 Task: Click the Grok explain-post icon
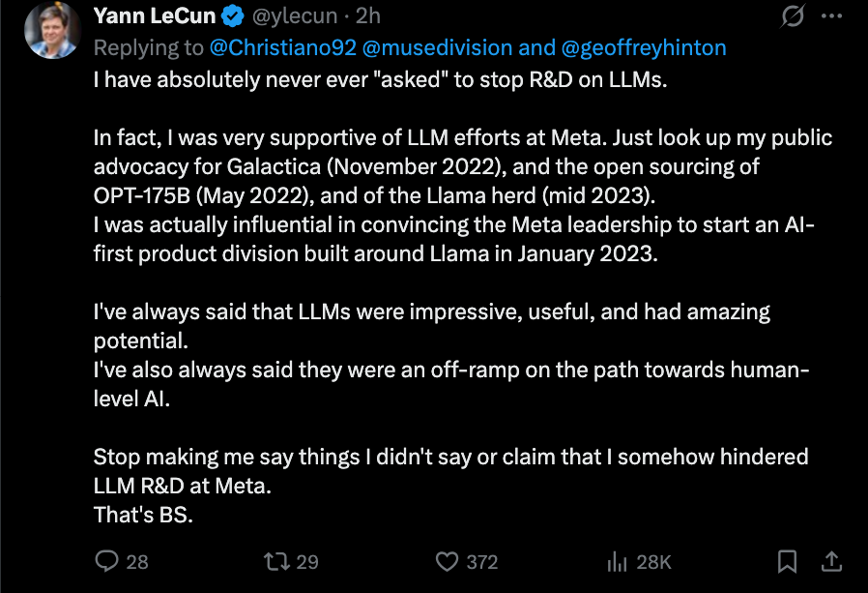793,16
